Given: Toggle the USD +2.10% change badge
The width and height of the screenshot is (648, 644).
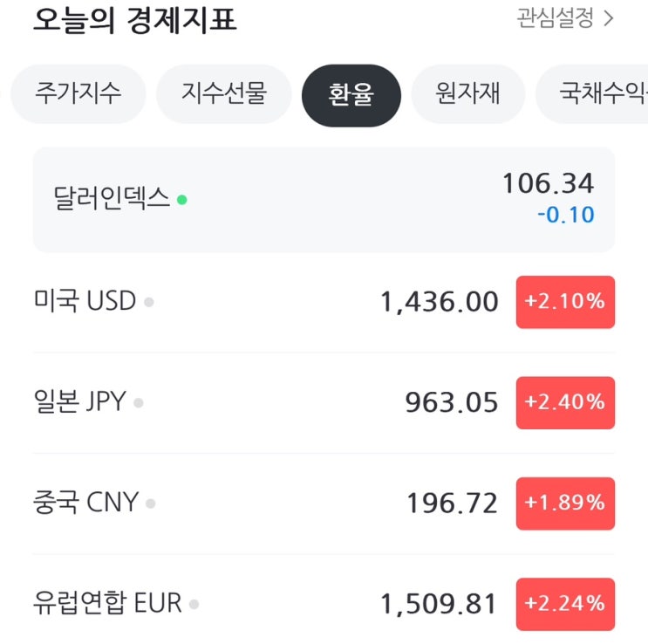Looking at the screenshot, I should tap(564, 302).
